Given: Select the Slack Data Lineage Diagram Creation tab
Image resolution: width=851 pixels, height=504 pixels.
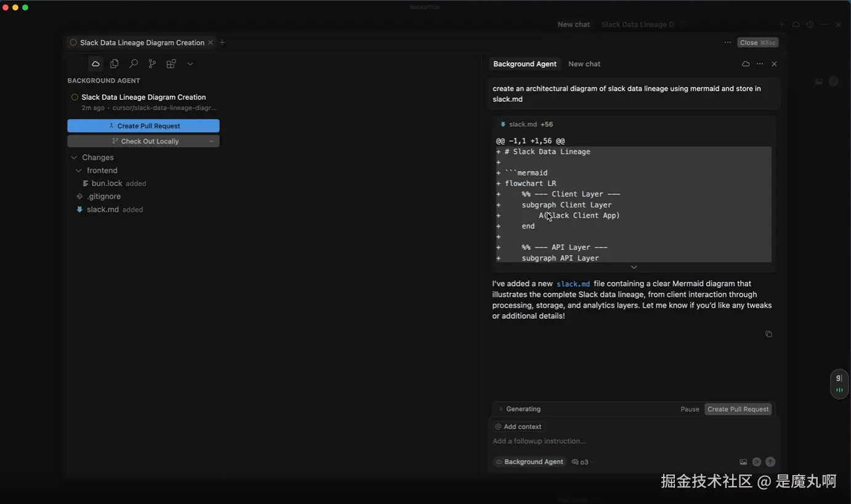Looking at the screenshot, I should [141, 42].
